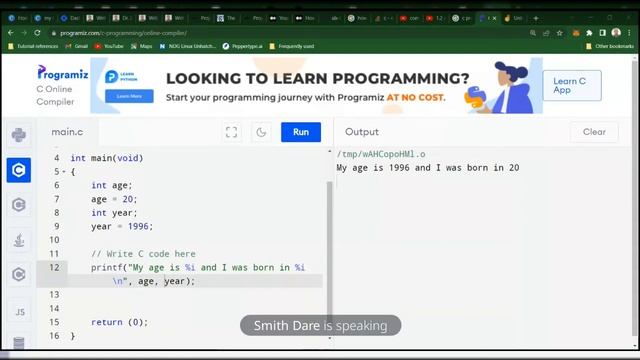This screenshot has height=360, width=640.
Task: Go back in browser history
Action: tap(11, 33)
